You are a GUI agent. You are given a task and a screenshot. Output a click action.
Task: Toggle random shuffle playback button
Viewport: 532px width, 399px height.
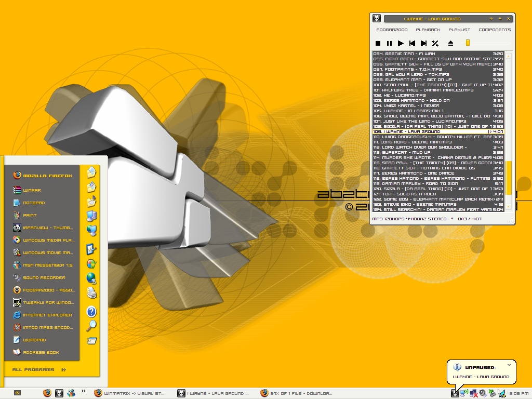[435, 43]
